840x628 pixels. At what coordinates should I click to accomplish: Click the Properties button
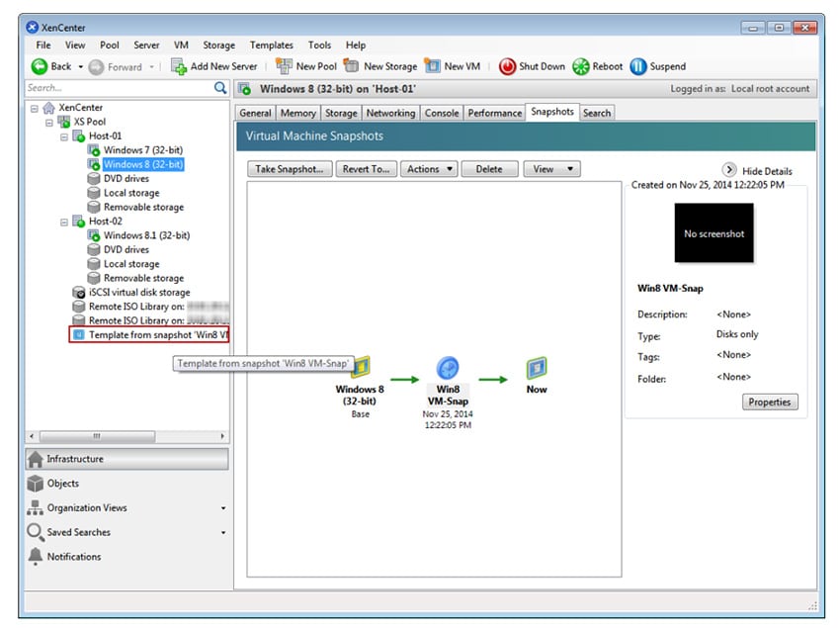pos(770,402)
